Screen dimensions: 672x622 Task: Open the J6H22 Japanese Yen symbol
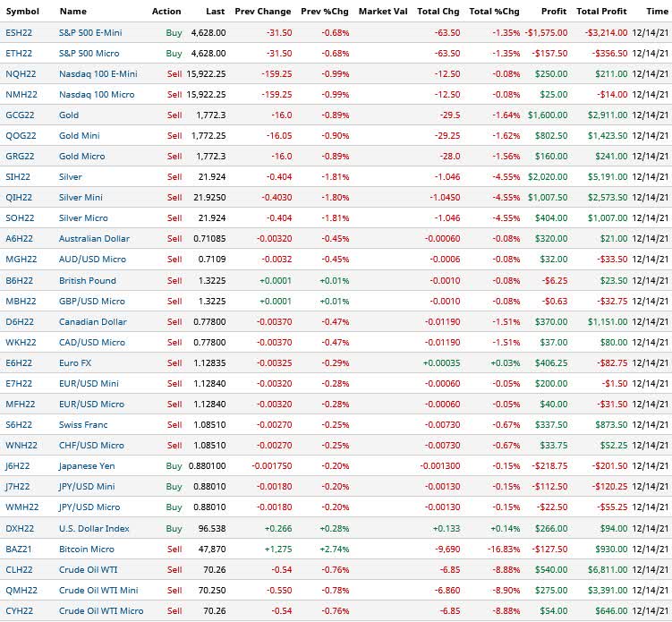point(18,465)
